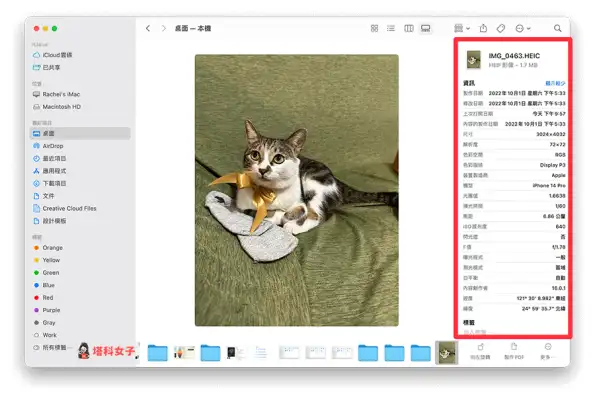The image size is (595, 400).
Task: Open the group-by dropdown in toolbar
Action: [462, 28]
